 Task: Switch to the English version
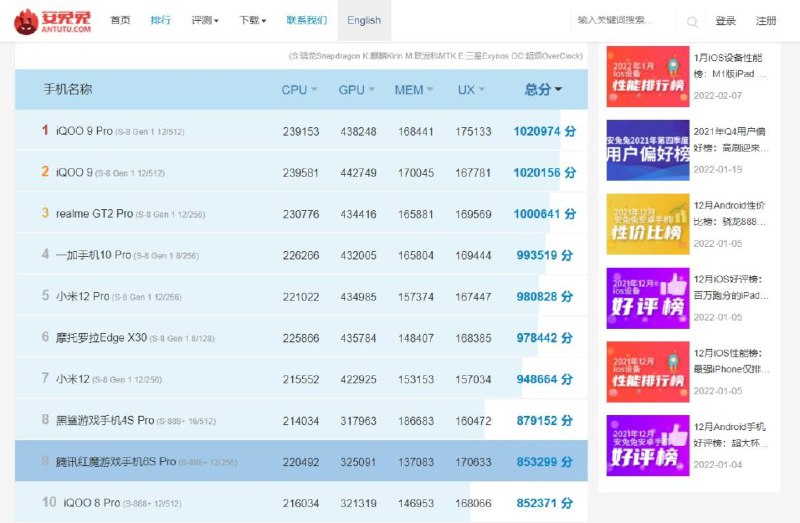pyautogui.click(x=364, y=20)
